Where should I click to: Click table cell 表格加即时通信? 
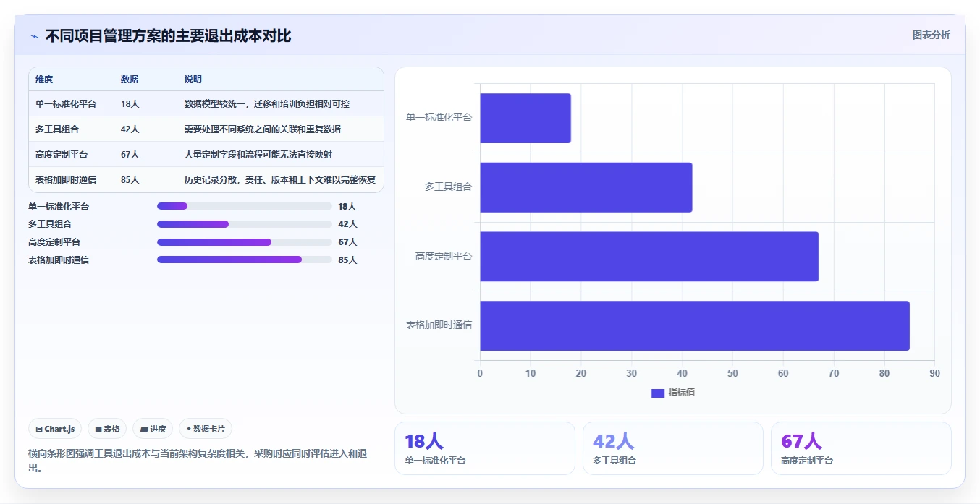[x=66, y=180]
